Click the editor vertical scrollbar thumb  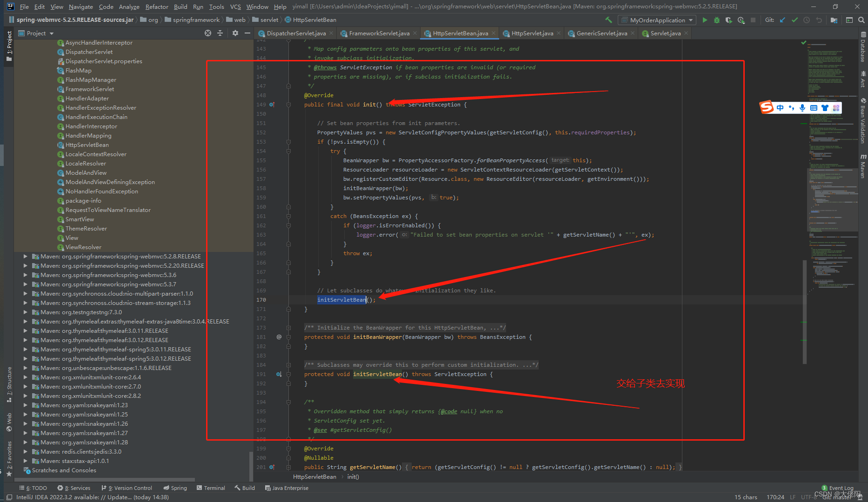tap(805, 311)
